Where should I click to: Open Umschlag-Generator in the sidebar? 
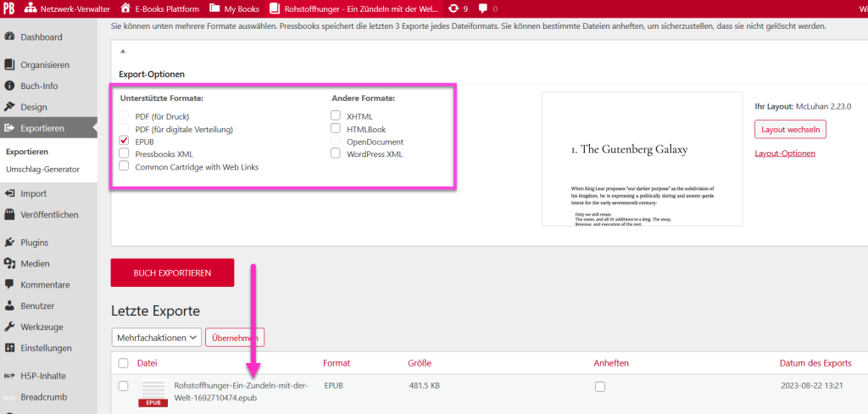tap(42, 170)
